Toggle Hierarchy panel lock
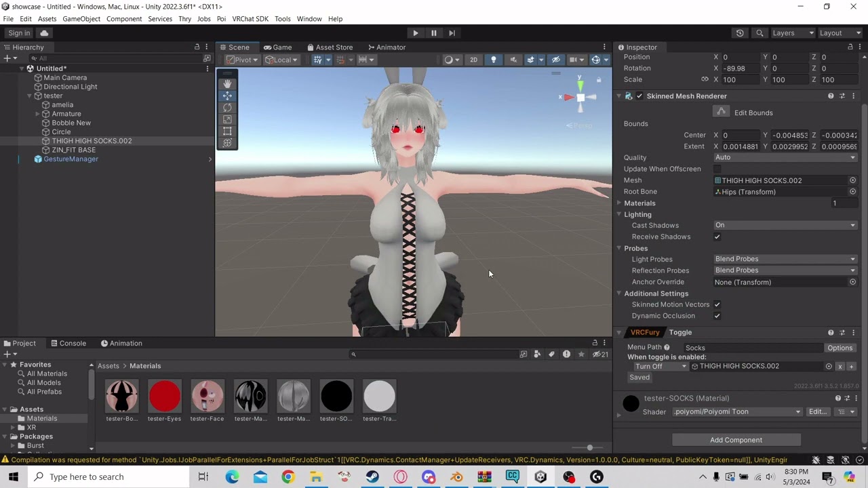 197,47
